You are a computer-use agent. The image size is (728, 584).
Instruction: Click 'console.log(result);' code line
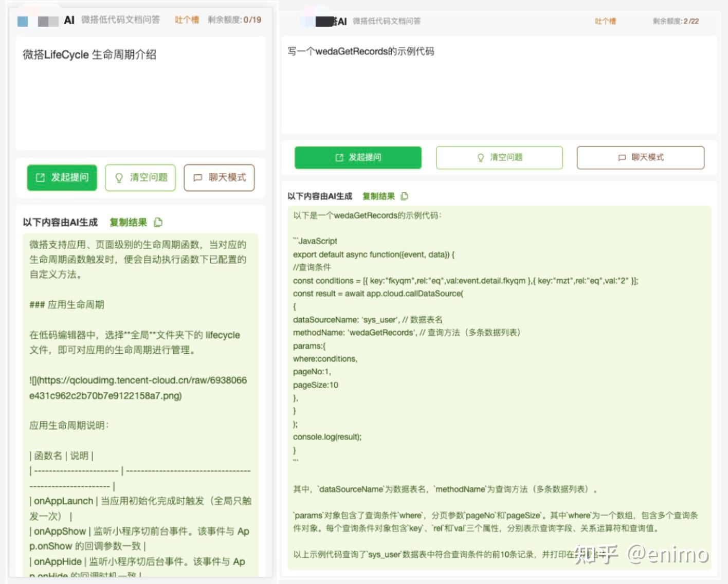(x=327, y=437)
